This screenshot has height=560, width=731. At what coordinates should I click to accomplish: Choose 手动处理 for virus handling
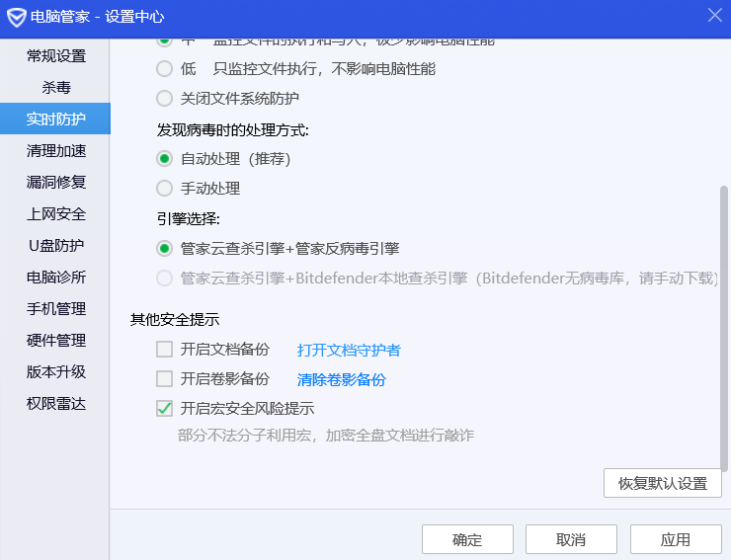pyautogui.click(x=164, y=189)
